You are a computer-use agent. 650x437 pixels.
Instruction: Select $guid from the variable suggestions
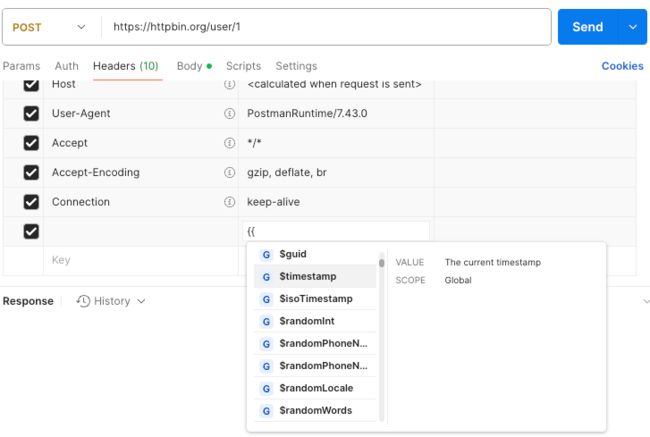[315, 254]
